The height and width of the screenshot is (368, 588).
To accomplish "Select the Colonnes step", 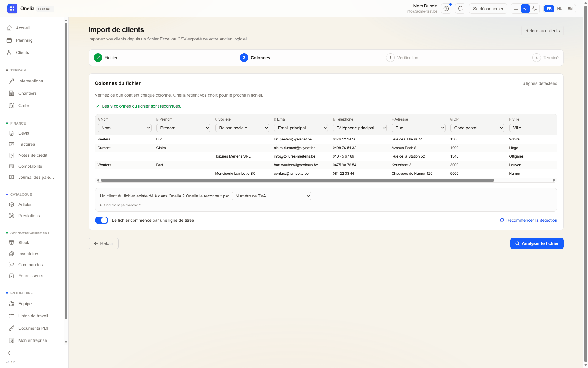I will [x=255, y=58].
